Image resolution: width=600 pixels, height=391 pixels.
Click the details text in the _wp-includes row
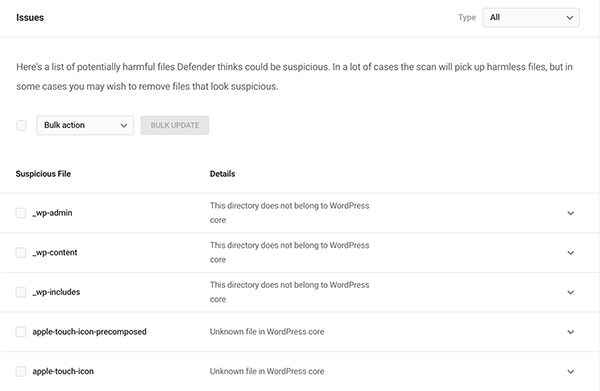point(289,292)
